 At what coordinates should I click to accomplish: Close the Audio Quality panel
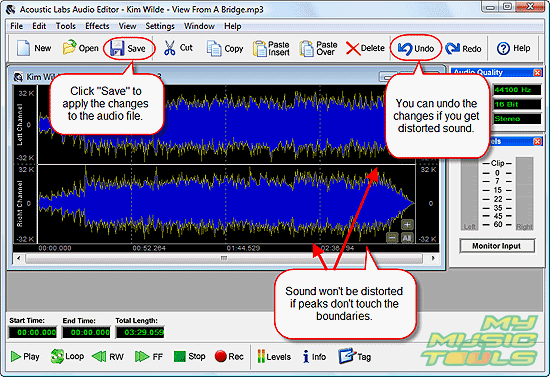tap(537, 73)
